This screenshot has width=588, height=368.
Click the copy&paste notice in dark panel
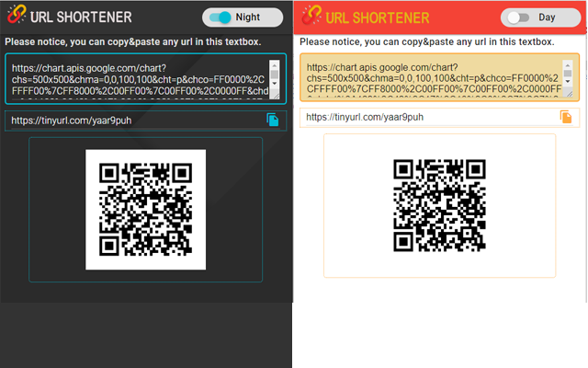pyautogui.click(x=132, y=41)
